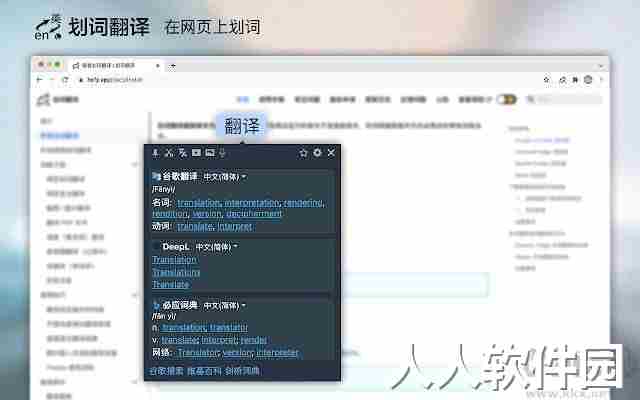Click the 'Translations' link under DeepL
640x400 pixels.
click(176, 272)
